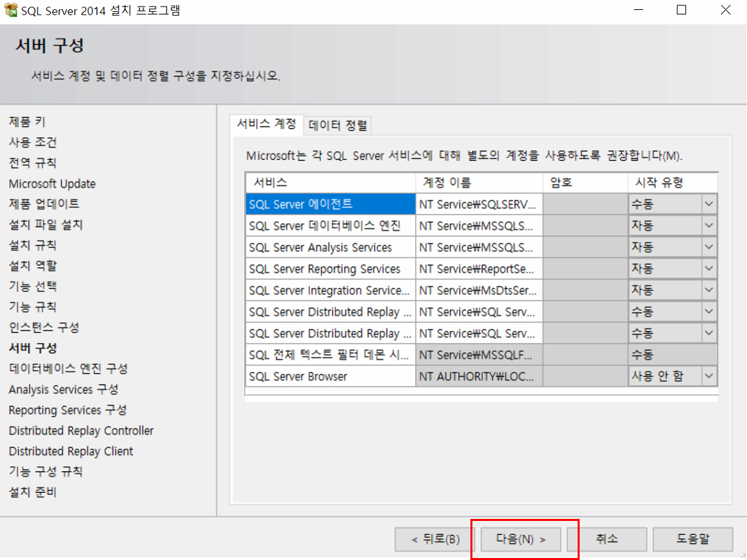Open startup type for Integration Services row

709,290
